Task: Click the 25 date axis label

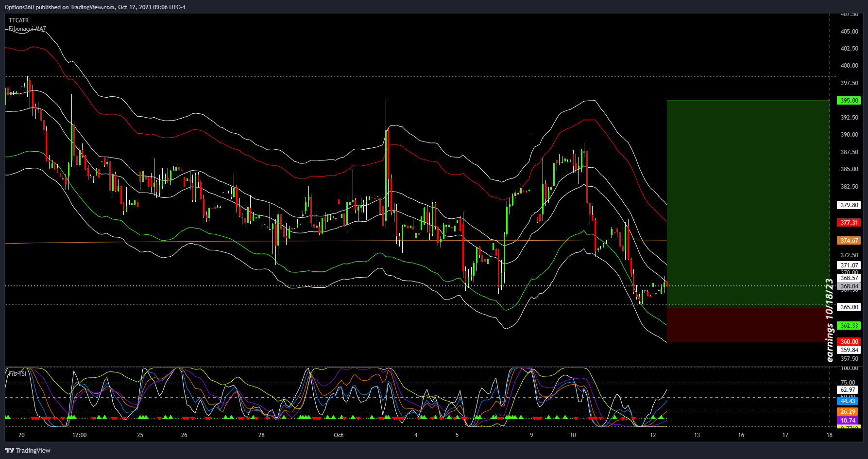Action: click(x=140, y=435)
